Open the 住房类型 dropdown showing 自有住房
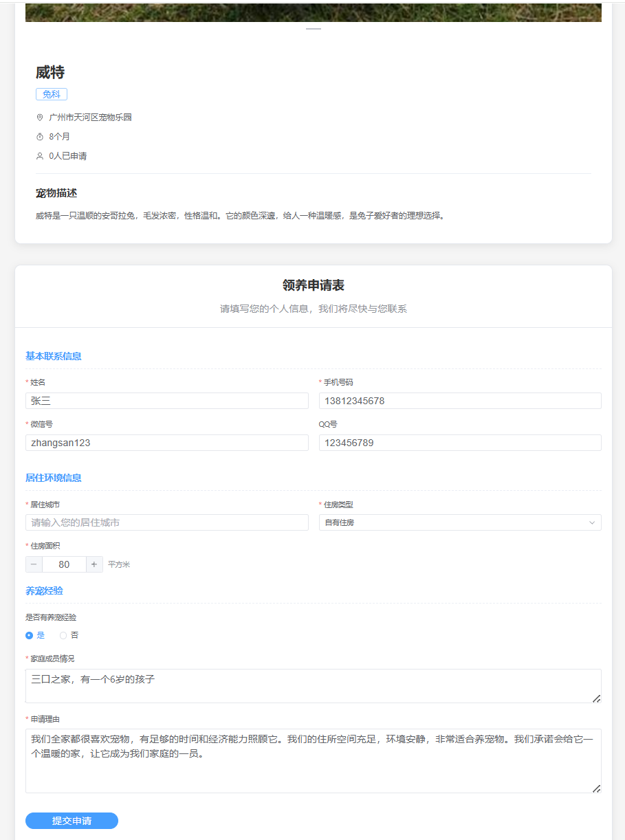 tap(460, 522)
